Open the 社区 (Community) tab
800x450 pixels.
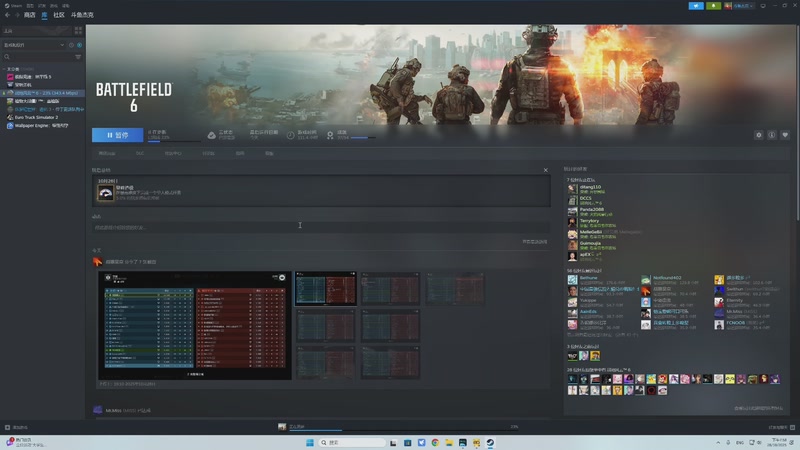tap(59, 16)
